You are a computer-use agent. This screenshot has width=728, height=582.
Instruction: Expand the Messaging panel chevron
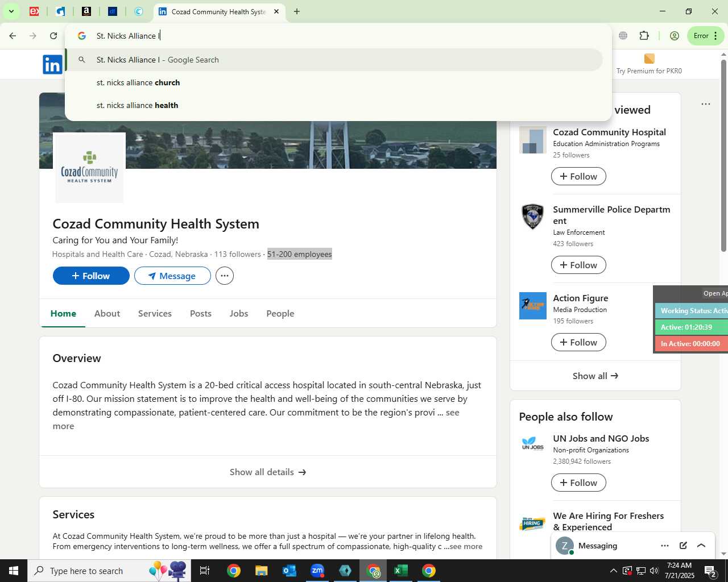[x=701, y=546]
